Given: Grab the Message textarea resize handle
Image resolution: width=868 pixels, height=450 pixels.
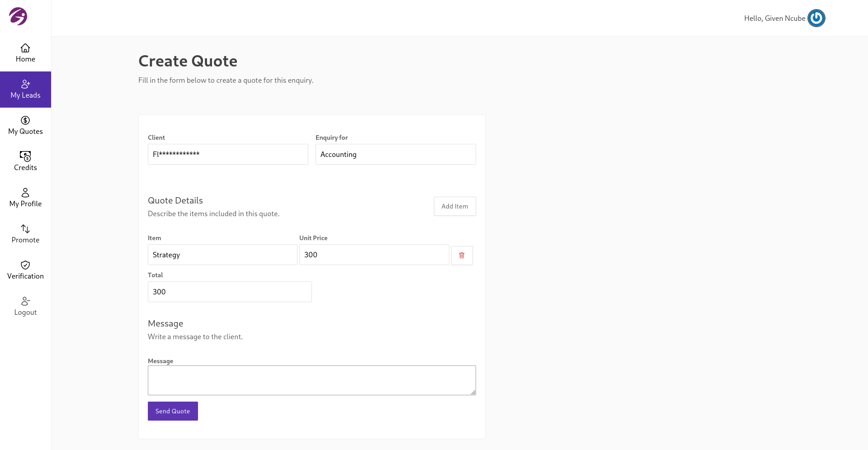Looking at the screenshot, I should point(473,392).
